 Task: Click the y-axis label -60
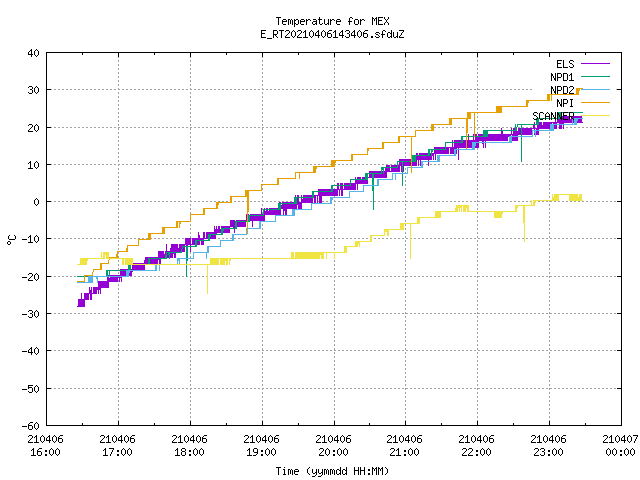point(31,426)
